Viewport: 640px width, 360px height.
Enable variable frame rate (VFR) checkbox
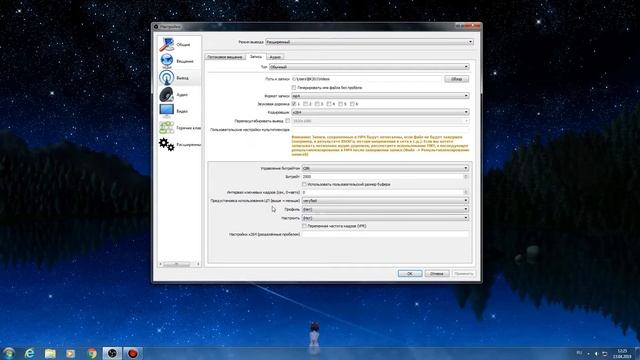(304, 226)
